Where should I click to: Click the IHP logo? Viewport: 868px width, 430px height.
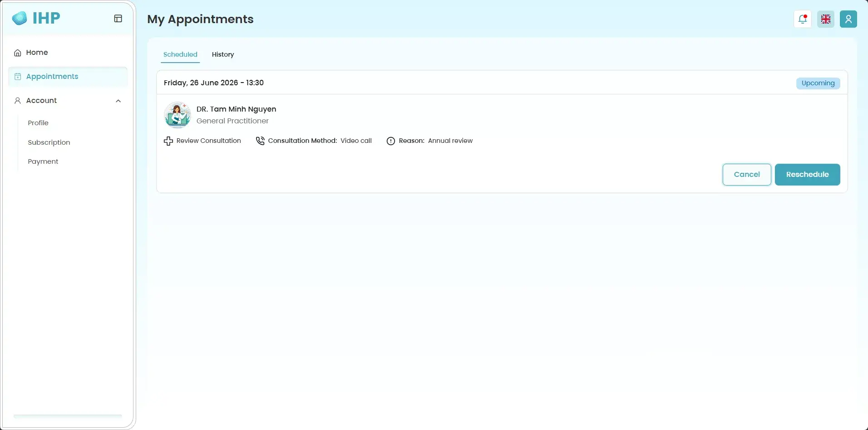pyautogui.click(x=36, y=18)
